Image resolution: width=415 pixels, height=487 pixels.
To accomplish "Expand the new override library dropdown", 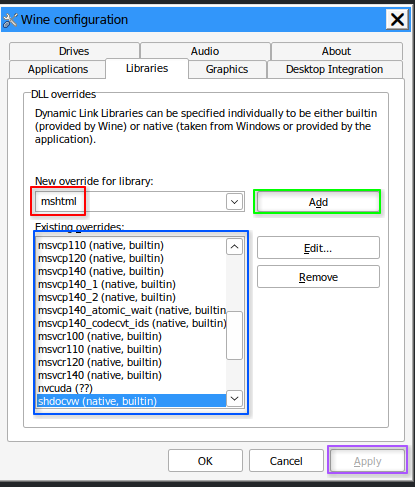I will pyautogui.click(x=234, y=202).
